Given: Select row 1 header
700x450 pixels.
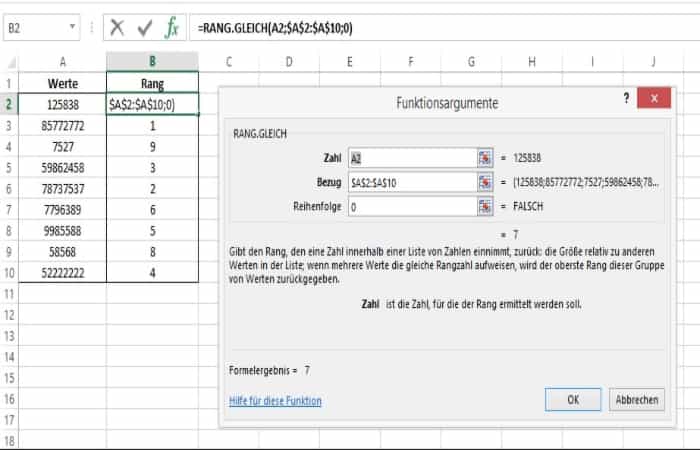Looking at the screenshot, I should 9,83.
